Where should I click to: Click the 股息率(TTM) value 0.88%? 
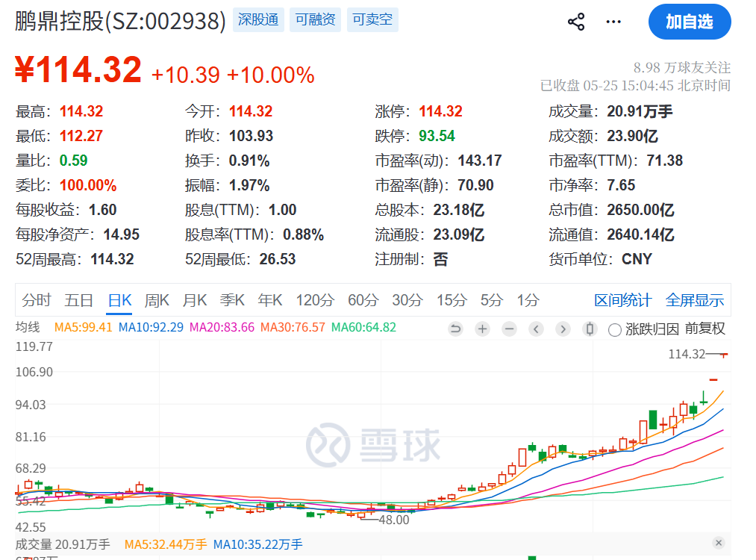[x=303, y=234]
